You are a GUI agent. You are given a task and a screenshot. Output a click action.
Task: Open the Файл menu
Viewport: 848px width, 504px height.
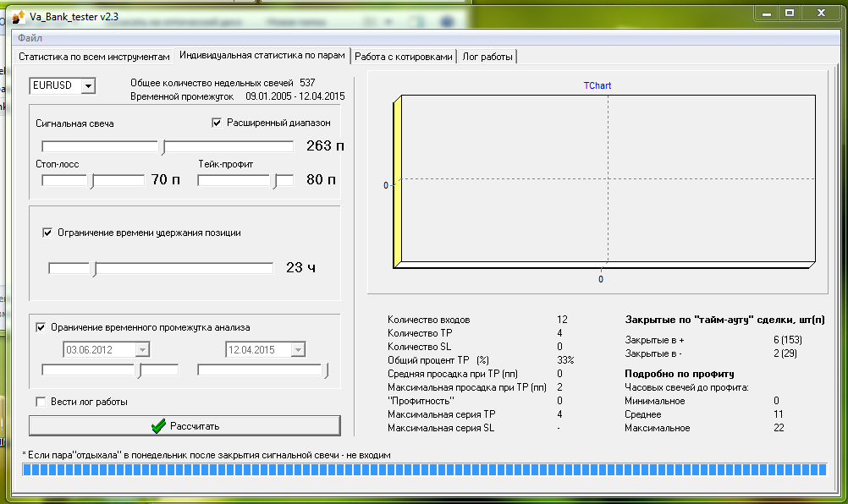point(30,38)
